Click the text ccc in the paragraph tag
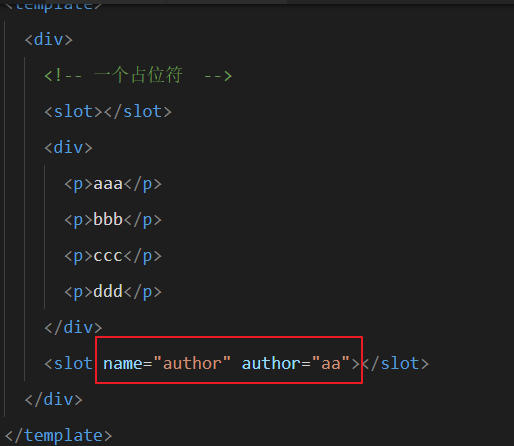 tap(108, 256)
